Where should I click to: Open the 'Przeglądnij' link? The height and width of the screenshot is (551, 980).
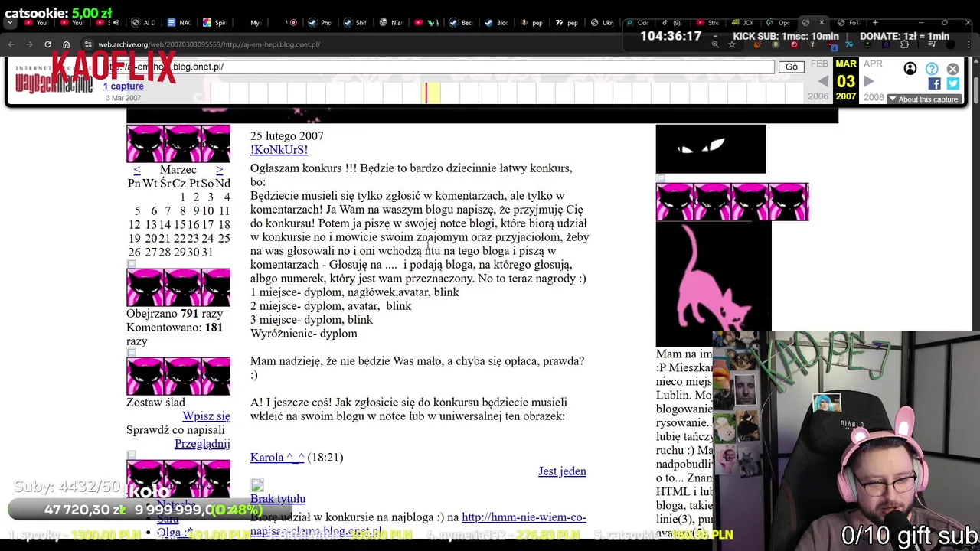click(202, 444)
